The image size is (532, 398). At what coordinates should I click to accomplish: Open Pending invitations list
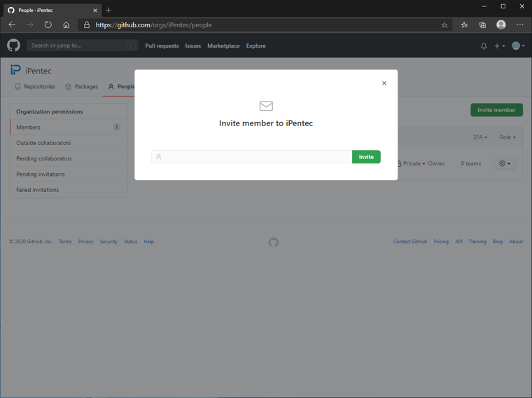click(x=69, y=174)
